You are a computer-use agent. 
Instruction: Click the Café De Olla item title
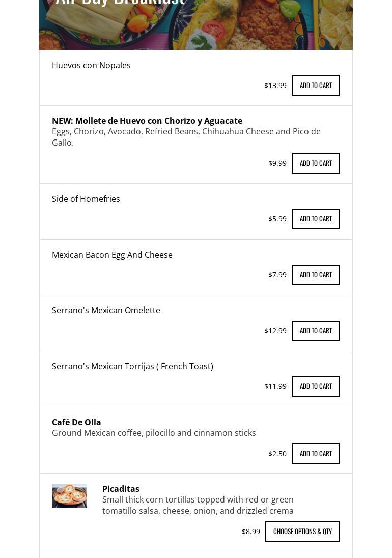(76, 422)
